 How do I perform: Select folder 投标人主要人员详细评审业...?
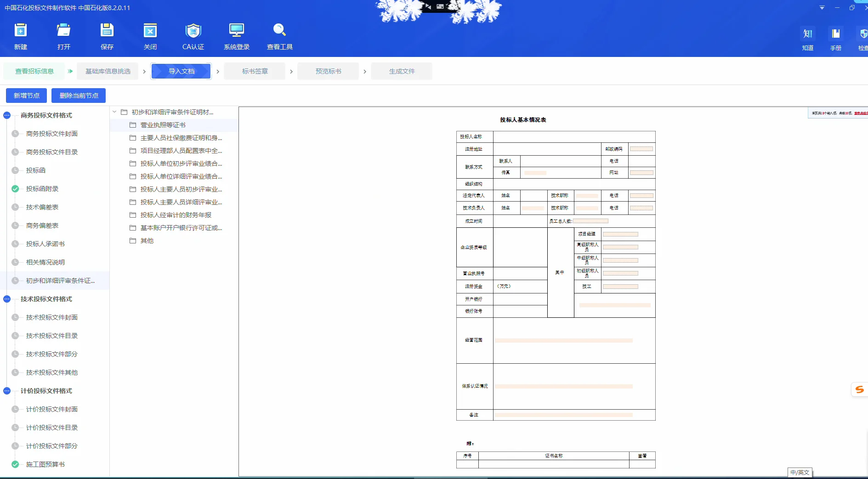coord(181,202)
